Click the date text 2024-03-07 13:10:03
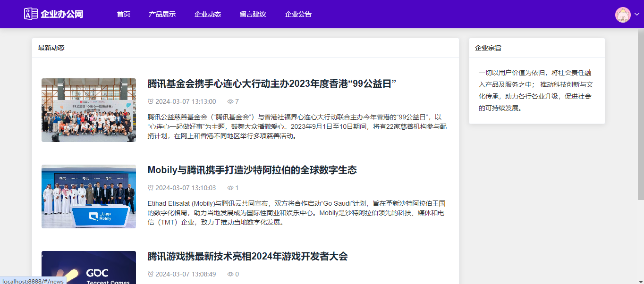The width and height of the screenshot is (644, 284). tap(186, 188)
